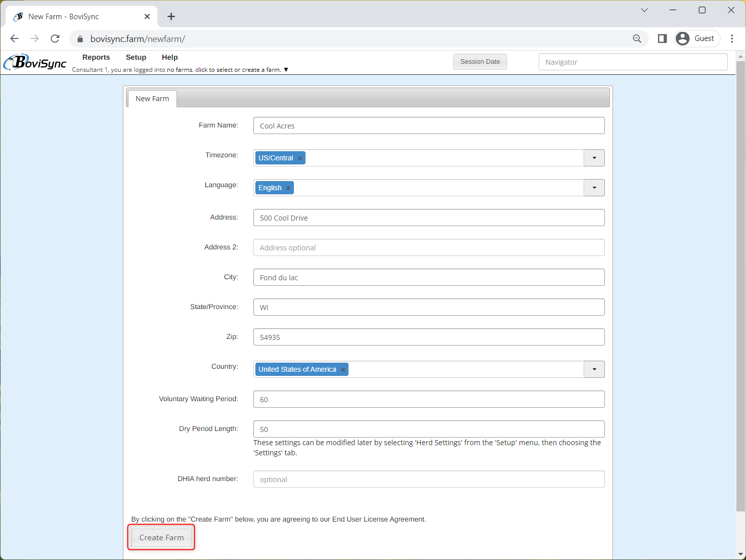Viewport: 746px width, 560px height.
Task: Click the Create Farm button
Action: (161, 537)
